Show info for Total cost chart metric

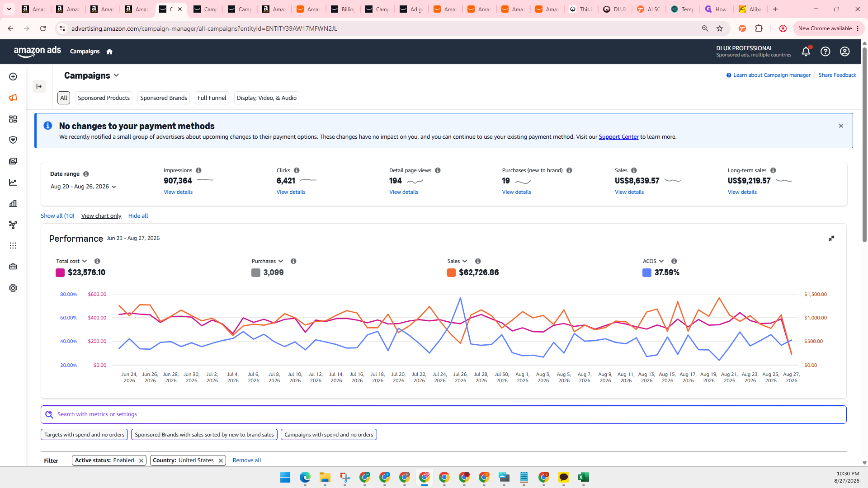click(97, 261)
